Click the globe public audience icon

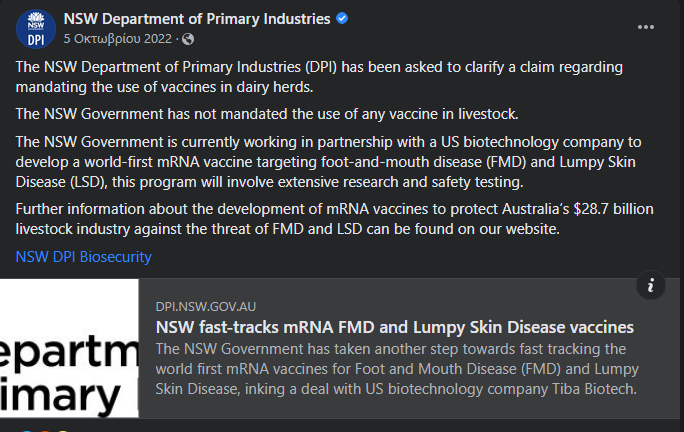point(188,39)
